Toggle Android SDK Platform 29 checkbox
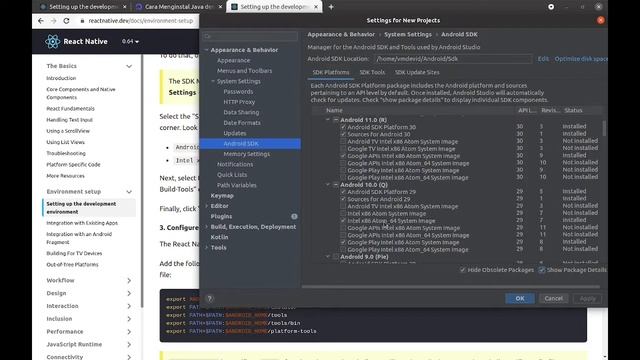Image resolution: width=640 pixels, height=360 pixels. coord(343,192)
